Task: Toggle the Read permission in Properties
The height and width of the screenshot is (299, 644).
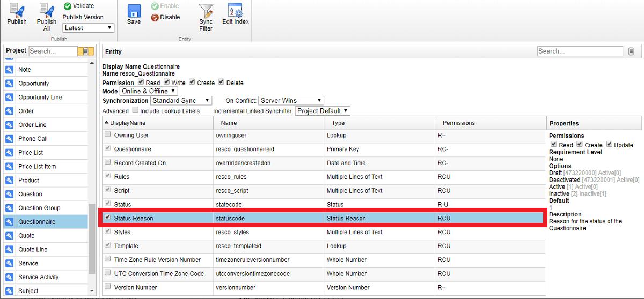Action: pos(553,145)
